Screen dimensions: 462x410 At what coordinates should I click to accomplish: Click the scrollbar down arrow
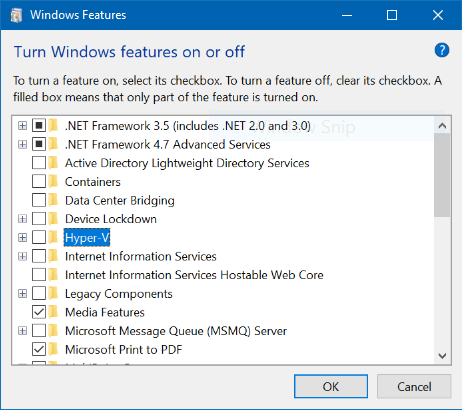coord(442,356)
